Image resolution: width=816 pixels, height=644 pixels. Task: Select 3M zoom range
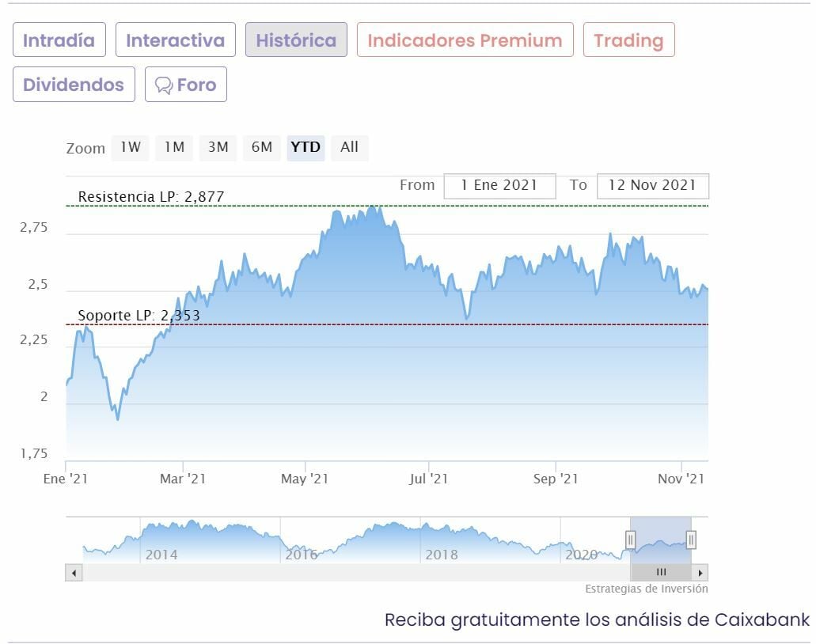point(218,147)
